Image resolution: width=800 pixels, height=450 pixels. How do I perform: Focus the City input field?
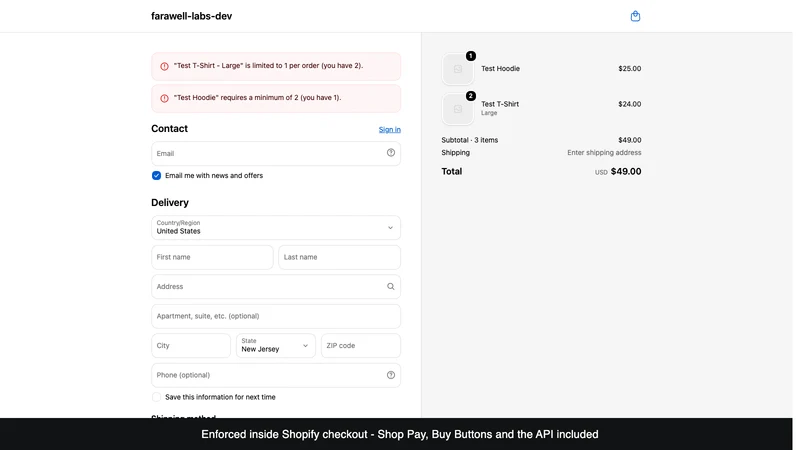[x=191, y=345]
